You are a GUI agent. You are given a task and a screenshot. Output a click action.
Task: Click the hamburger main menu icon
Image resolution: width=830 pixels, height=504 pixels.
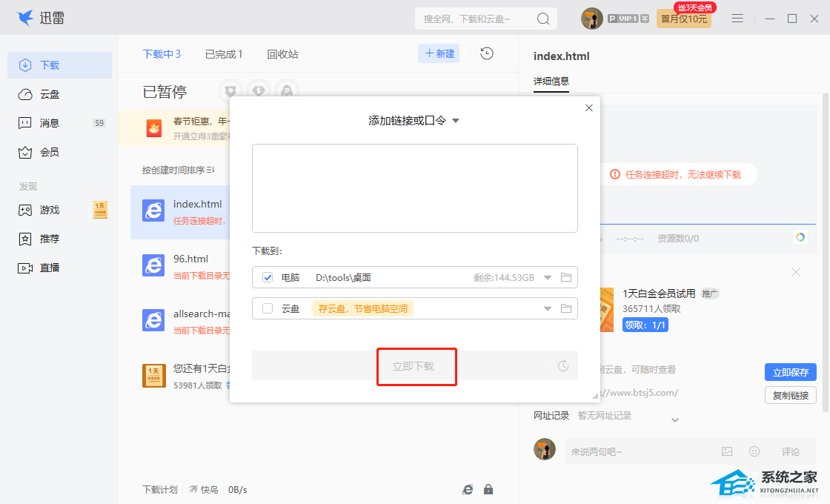737,19
